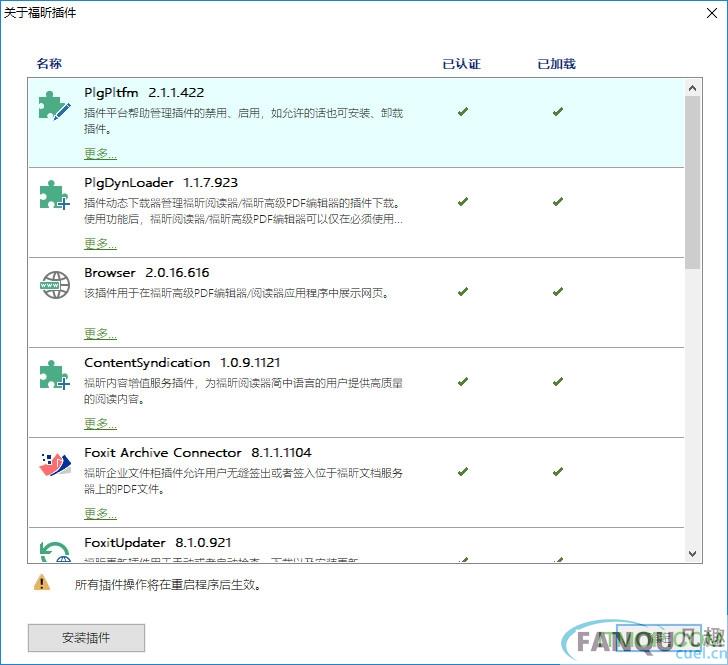Close the 关于福昕插件 dialog
This screenshot has width=728, height=665.
712,13
